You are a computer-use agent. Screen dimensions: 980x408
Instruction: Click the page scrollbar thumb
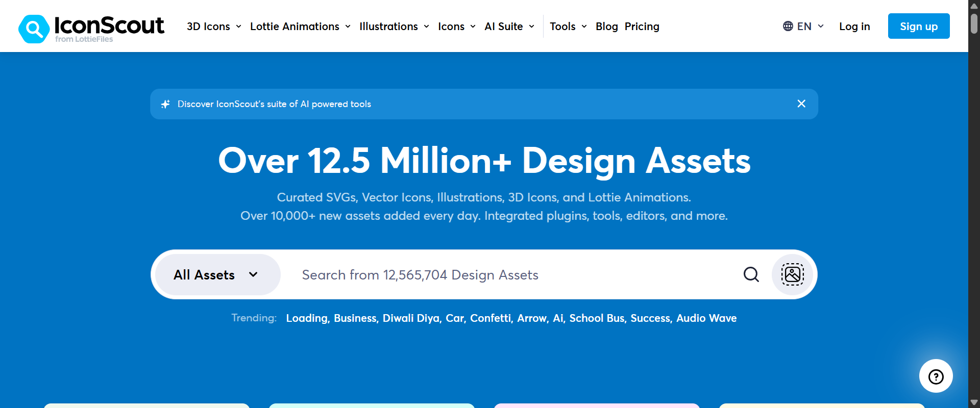click(974, 23)
